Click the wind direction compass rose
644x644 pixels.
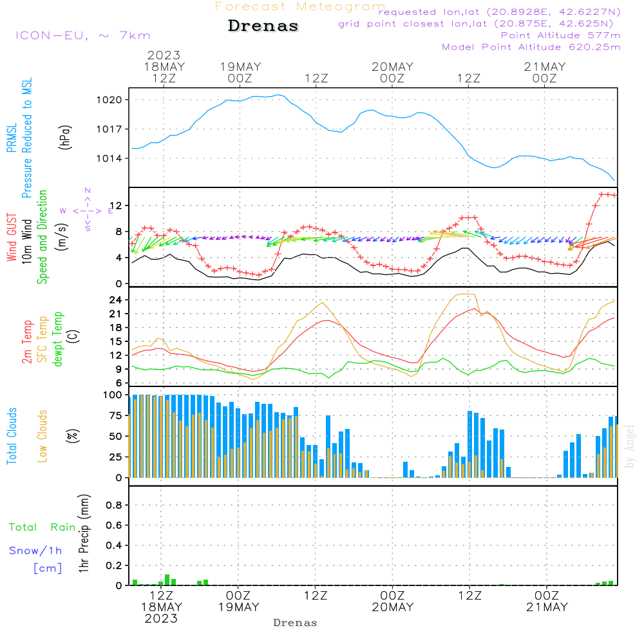coord(87,210)
